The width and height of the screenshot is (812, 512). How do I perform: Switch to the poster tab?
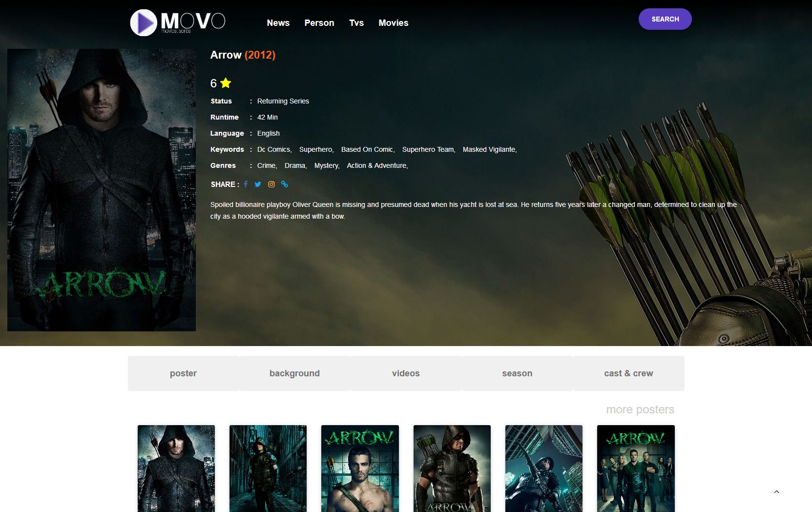184,373
